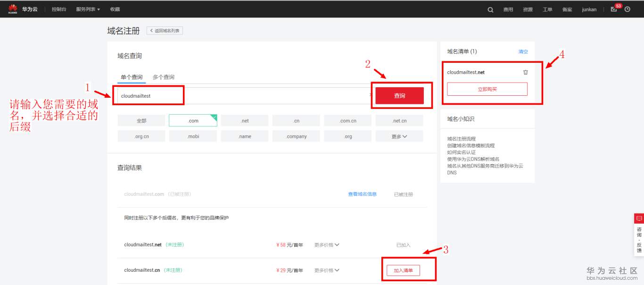Open 域名注册流程 help link
Screen dimensions: 644x285
coord(461,139)
